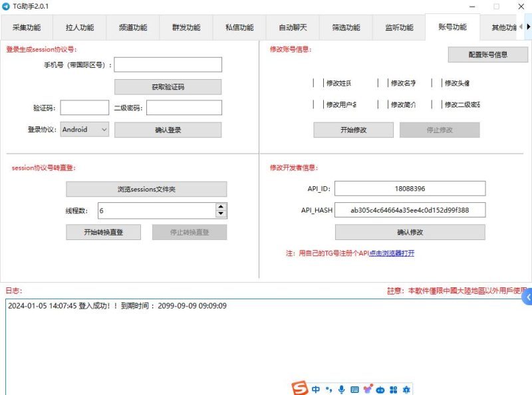Open the soft keyboard icon
Screen dimensions: 532x395
[x=355, y=389]
